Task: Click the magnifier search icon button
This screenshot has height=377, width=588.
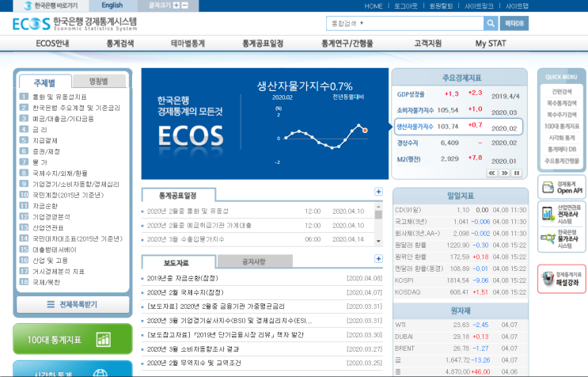Action: [491, 23]
